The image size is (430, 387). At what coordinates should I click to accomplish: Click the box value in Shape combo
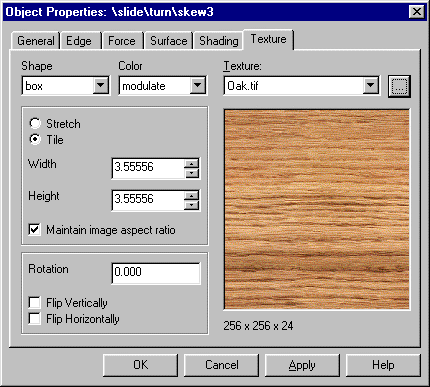coord(34,86)
